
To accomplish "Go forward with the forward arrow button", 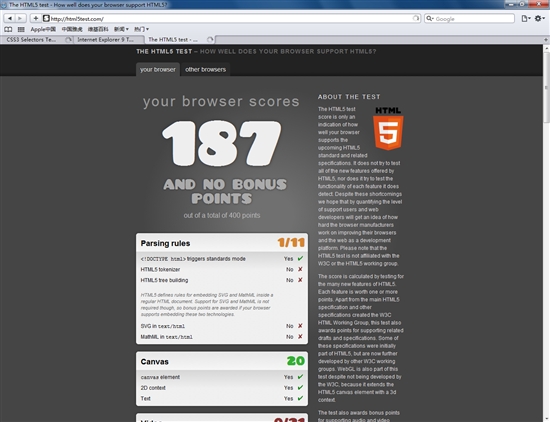I will pos(20,18).
